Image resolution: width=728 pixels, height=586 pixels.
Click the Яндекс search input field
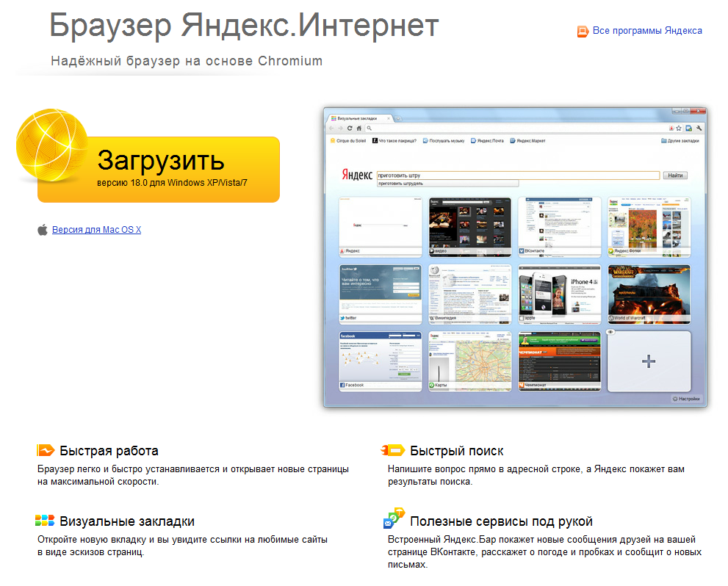pos(518,176)
